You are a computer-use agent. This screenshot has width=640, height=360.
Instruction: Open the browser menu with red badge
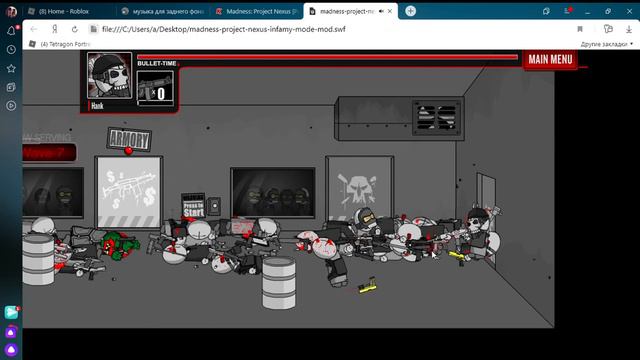(x=568, y=11)
